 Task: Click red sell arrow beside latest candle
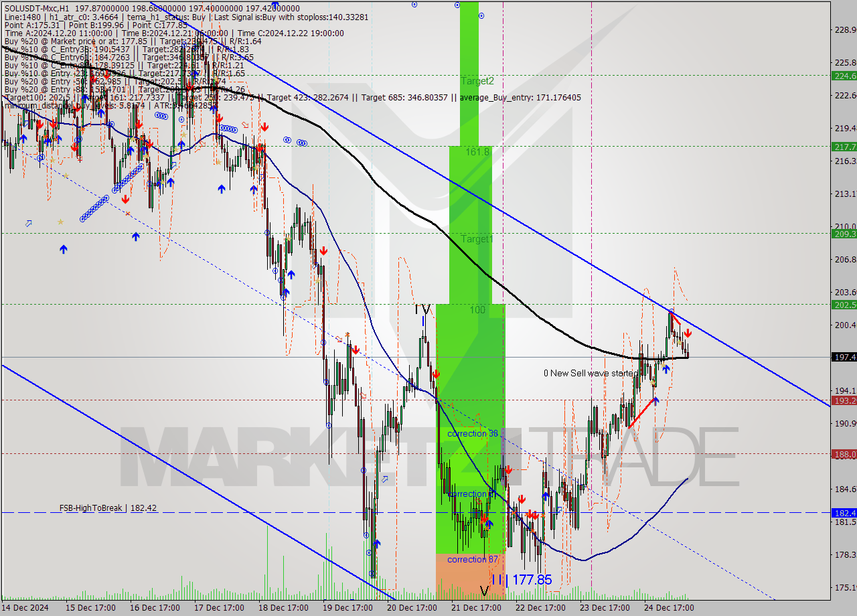pos(688,332)
